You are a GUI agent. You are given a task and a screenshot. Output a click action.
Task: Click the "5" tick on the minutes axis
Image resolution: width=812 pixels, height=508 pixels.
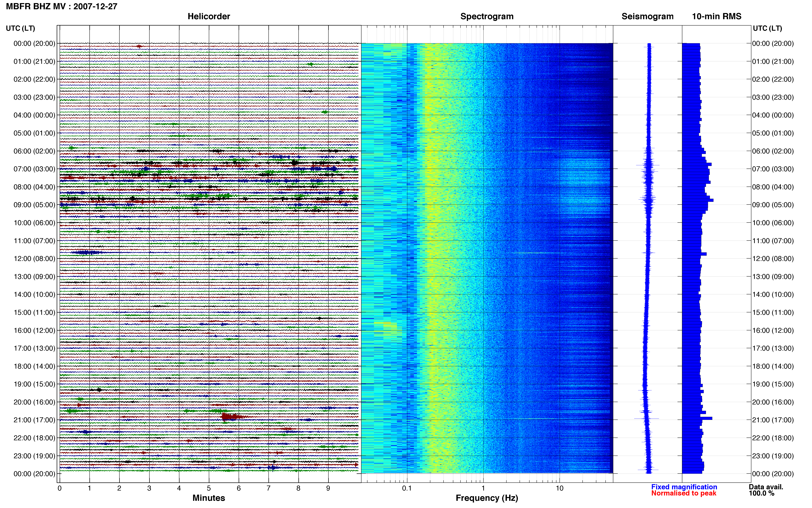tap(209, 488)
